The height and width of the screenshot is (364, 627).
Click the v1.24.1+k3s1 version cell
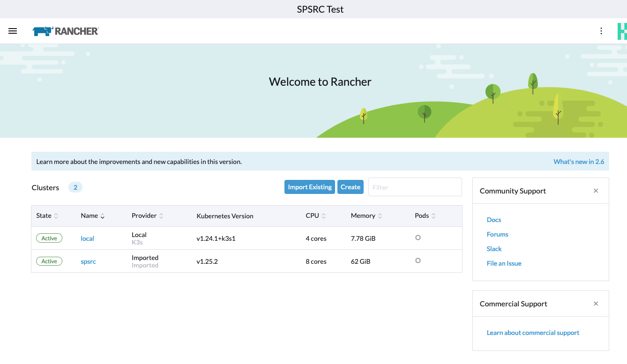(x=216, y=238)
